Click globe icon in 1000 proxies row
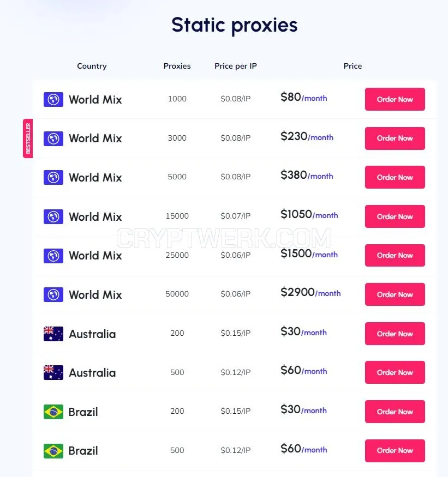Image resolution: width=448 pixels, height=477 pixels. point(53,99)
